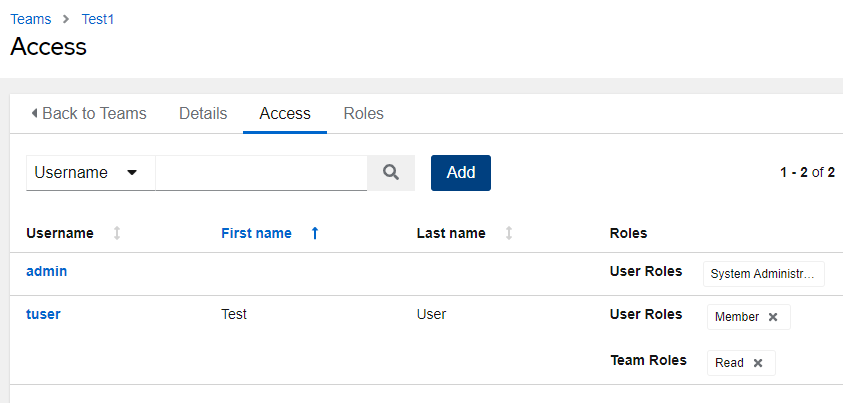The image size is (843, 403).
Task: Remove the Read team role from tuser
Action: pos(758,363)
